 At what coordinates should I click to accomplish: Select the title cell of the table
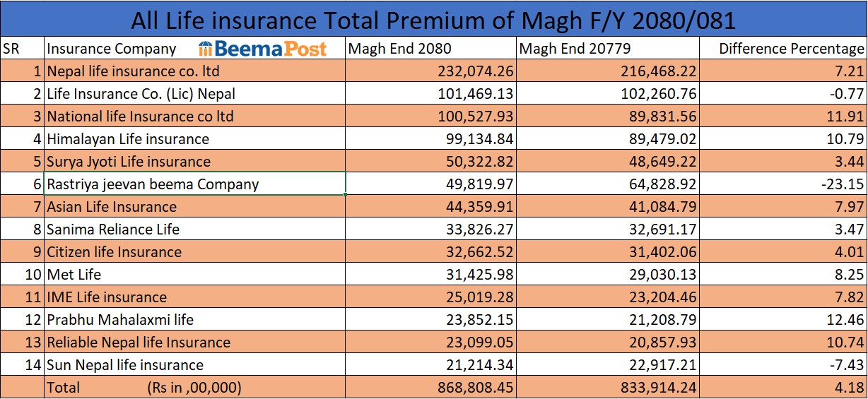coord(433,19)
